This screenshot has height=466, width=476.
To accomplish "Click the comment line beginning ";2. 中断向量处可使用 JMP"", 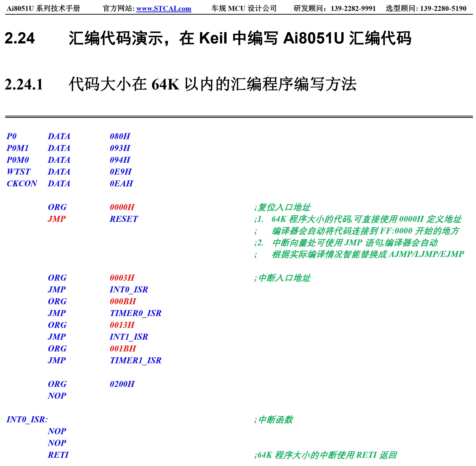I will pyautogui.click(x=346, y=243).
